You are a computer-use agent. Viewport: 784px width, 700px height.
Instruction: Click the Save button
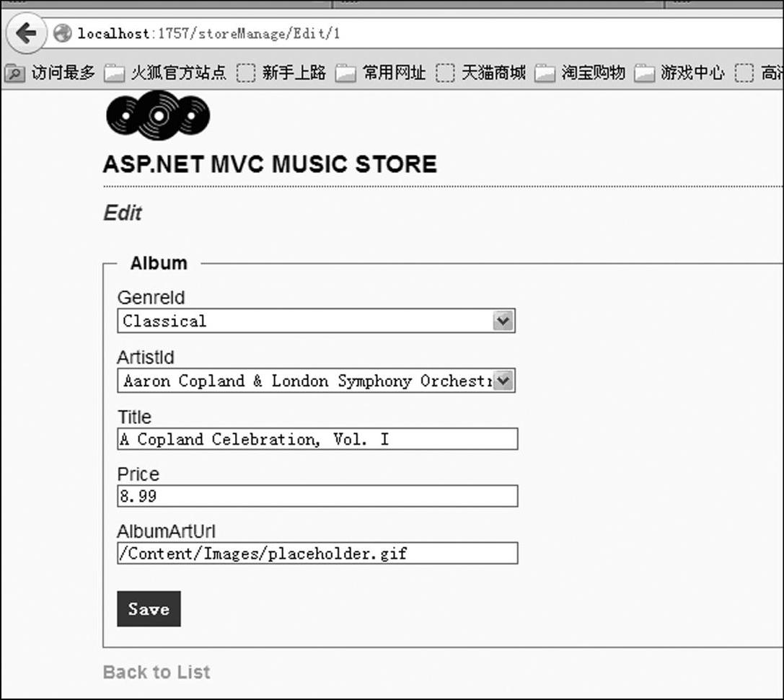[x=149, y=608]
